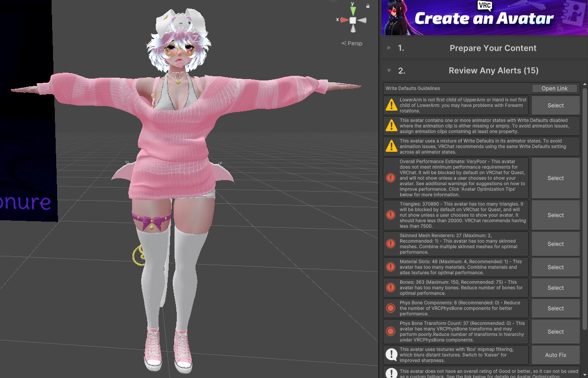
Task: Click the gray bottom gizmo cone
Action: coord(353,29)
